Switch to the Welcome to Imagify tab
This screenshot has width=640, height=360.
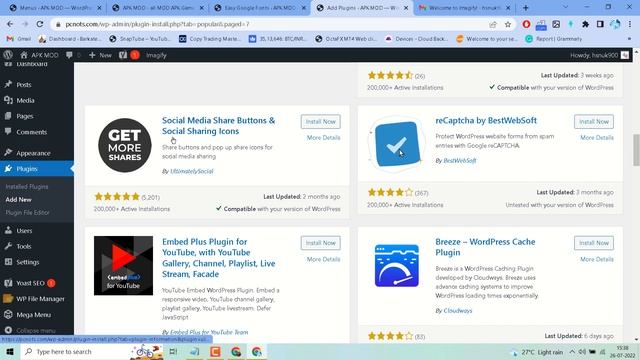click(464, 8)
